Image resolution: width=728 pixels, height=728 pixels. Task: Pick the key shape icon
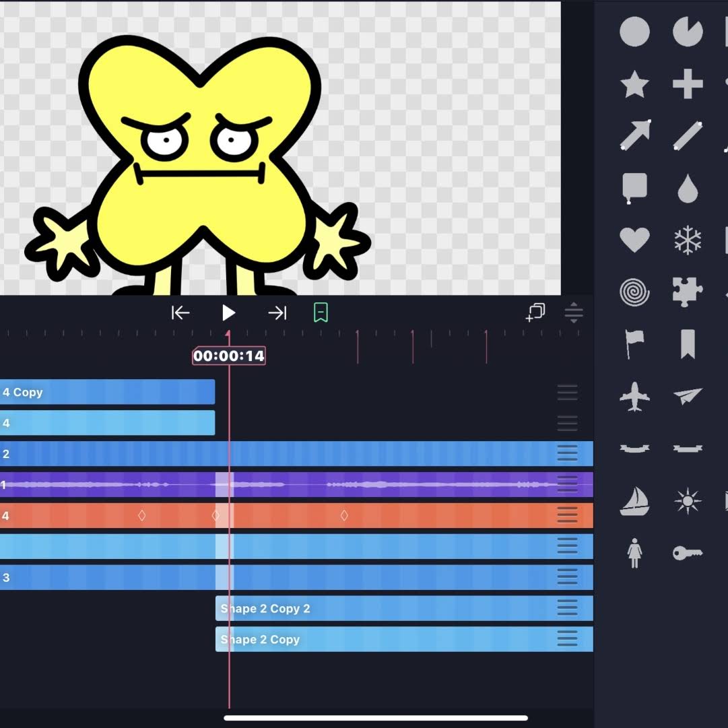pos(688,553)
